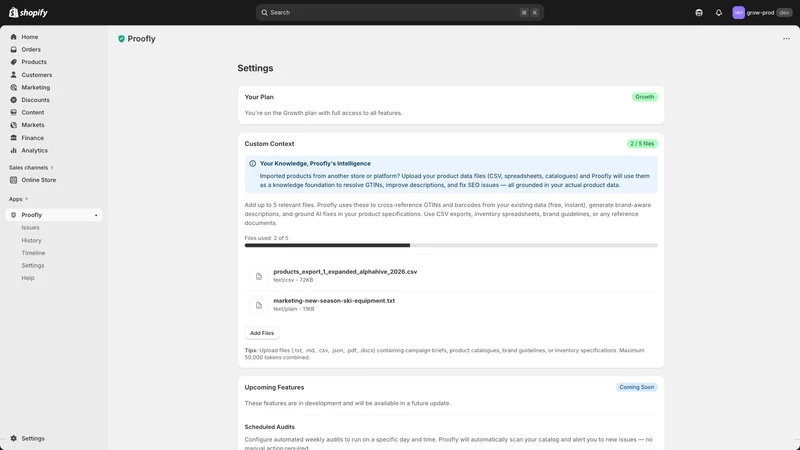The image size is (800, 450).
Task: Click the dev tag next to store name
Action: (x=784, y=13)
